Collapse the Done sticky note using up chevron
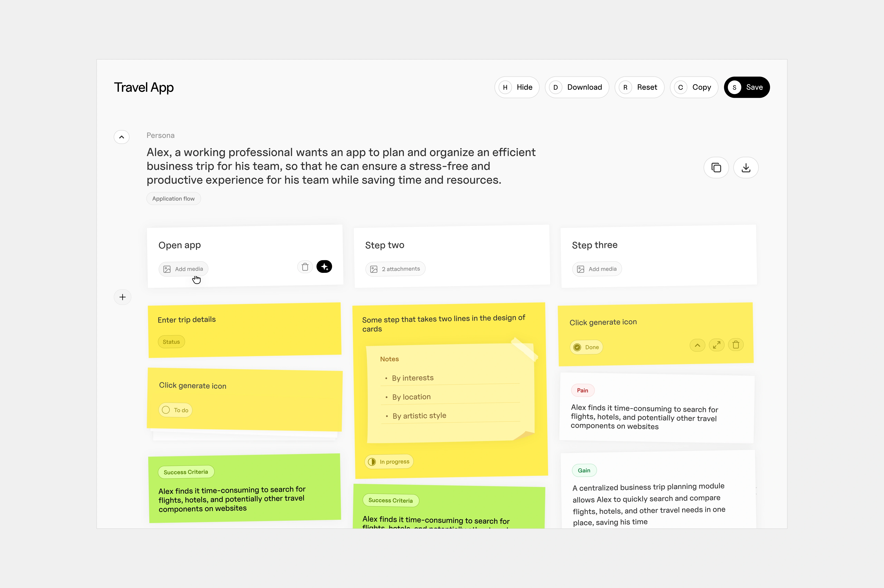Viewport: 884px width, 588px height. 697,345
